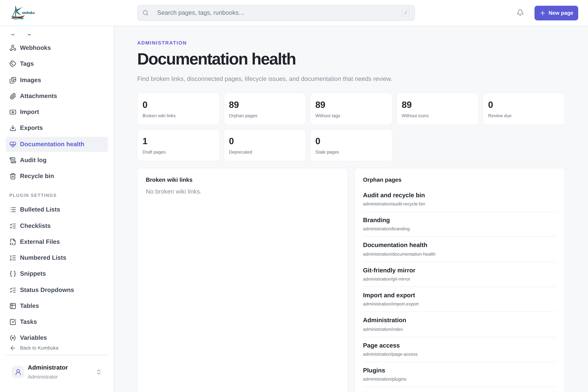Click the Tables grid icon

pos(13,306)
